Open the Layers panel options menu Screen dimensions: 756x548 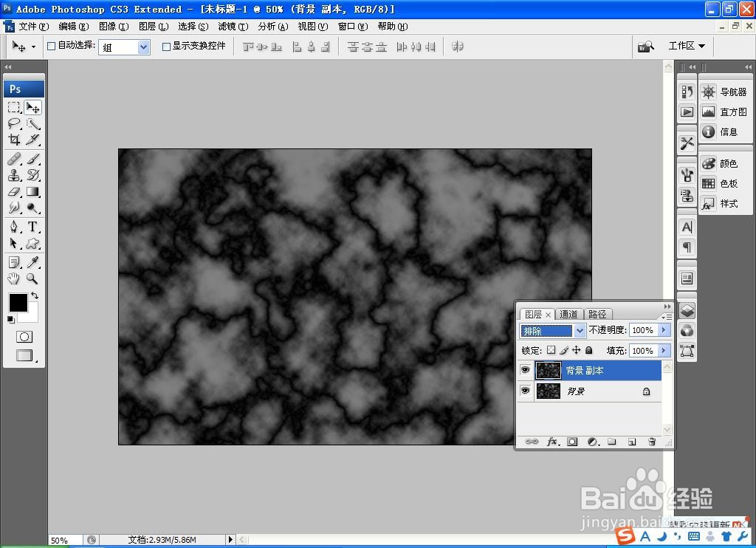tap(667, 317)
